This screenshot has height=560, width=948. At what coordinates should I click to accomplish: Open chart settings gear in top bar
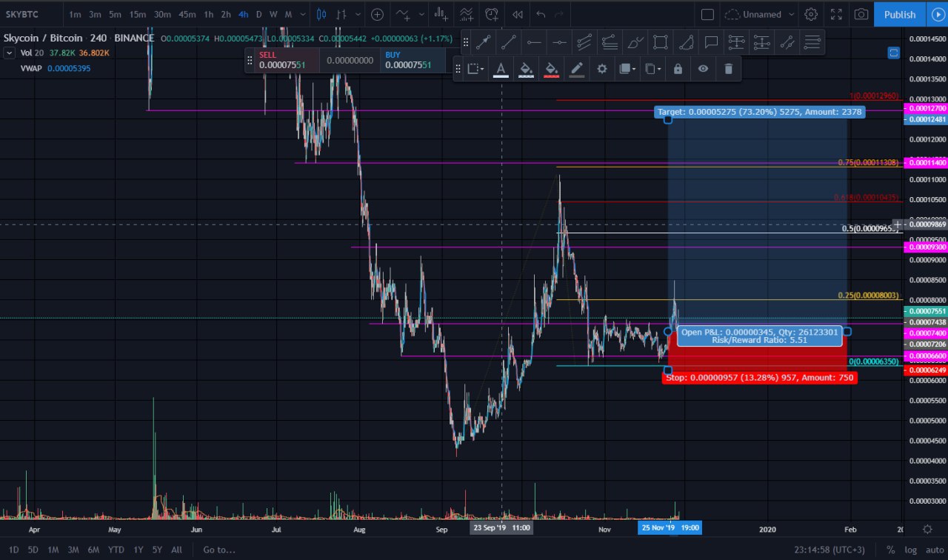[x=811, y=14]
